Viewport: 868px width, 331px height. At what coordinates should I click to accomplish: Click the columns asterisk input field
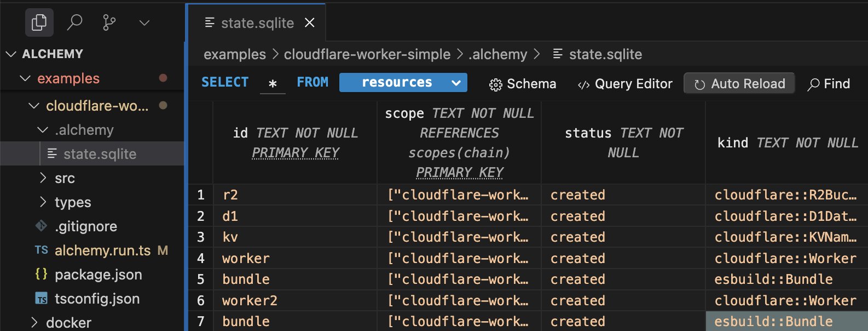click(x=273, y=83)
